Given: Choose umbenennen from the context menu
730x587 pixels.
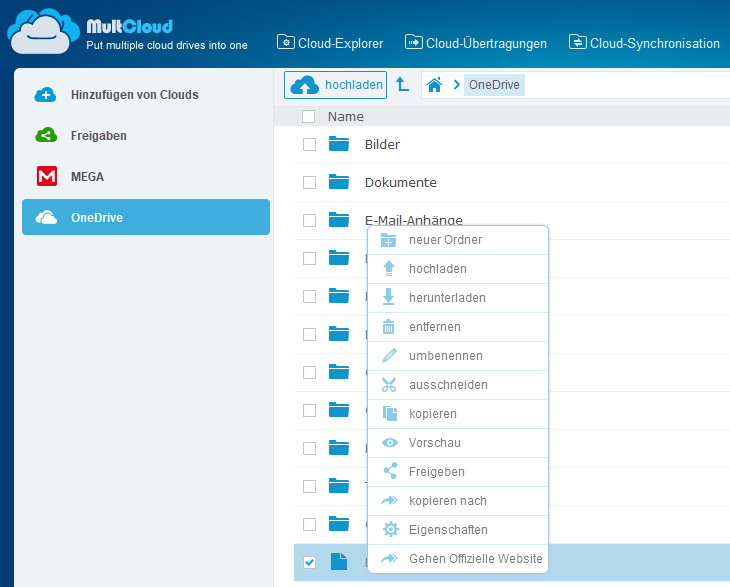Looking at the screenshot, I should coord(458,356).
